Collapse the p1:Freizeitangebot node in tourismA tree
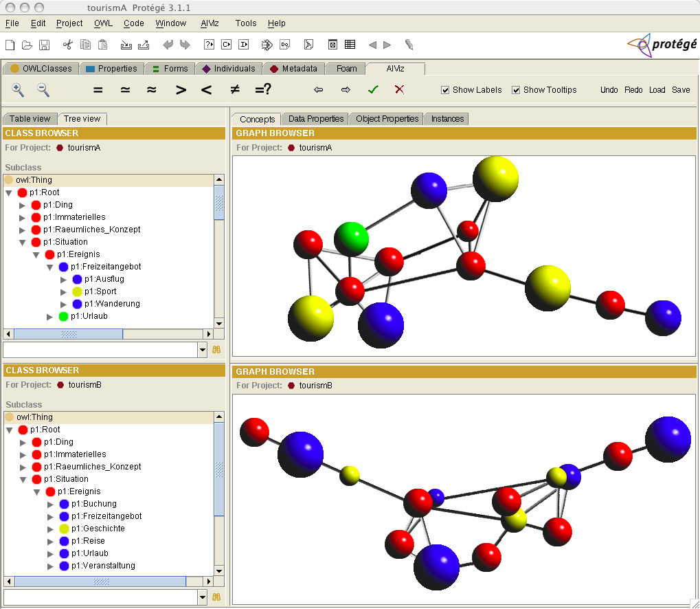The image size is (700, 609). tap(50, 267)
